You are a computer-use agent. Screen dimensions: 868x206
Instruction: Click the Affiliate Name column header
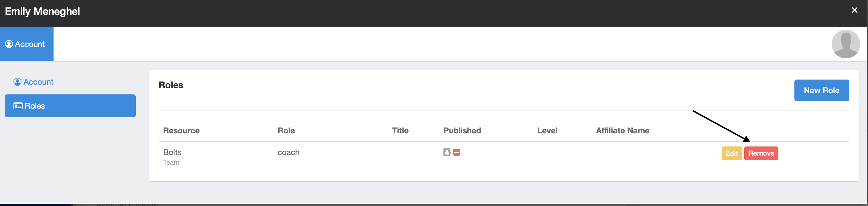[x=622, y=130]
